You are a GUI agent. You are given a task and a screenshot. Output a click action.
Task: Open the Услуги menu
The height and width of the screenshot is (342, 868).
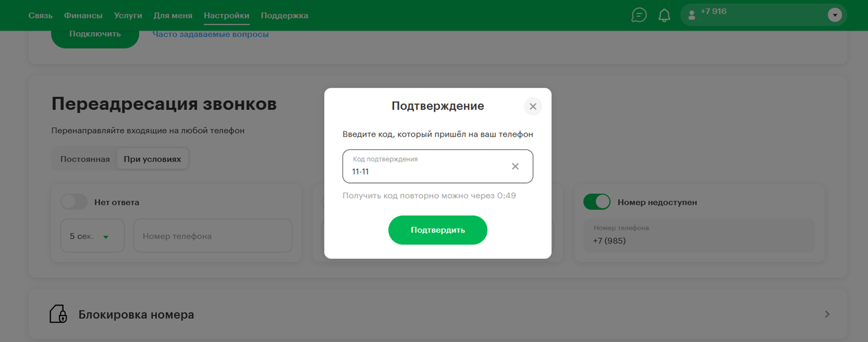(128, 16)
